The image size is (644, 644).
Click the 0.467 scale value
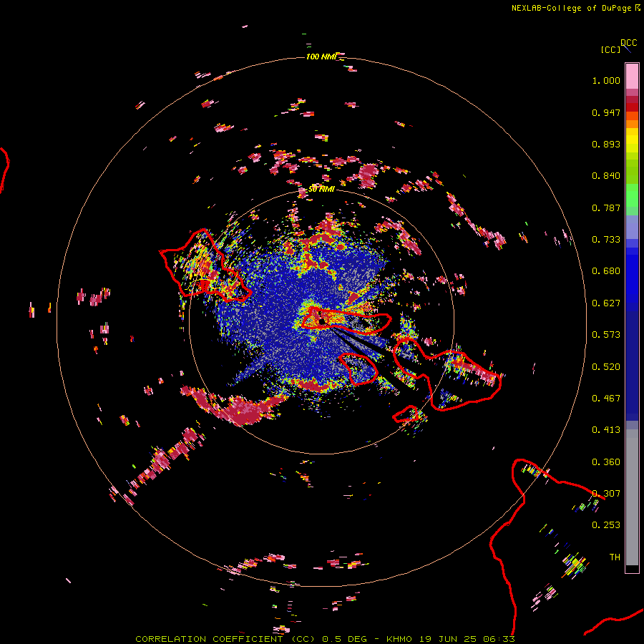[x=606, y=399]
